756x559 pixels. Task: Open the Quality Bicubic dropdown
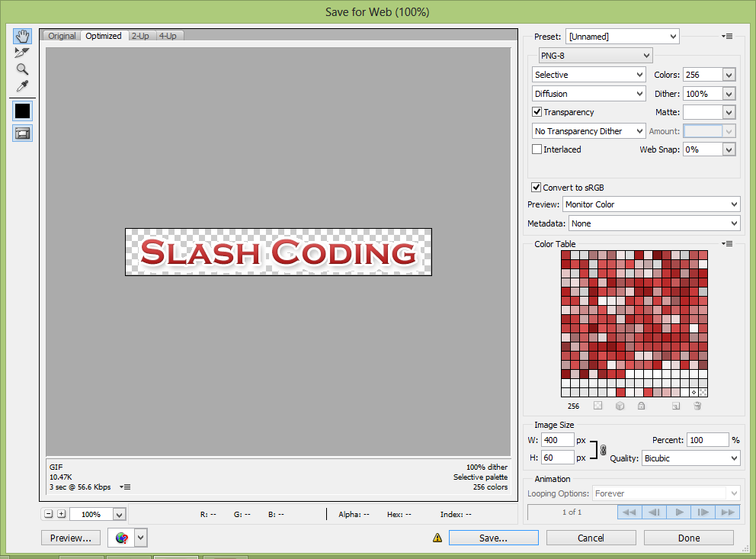(691, 458)
